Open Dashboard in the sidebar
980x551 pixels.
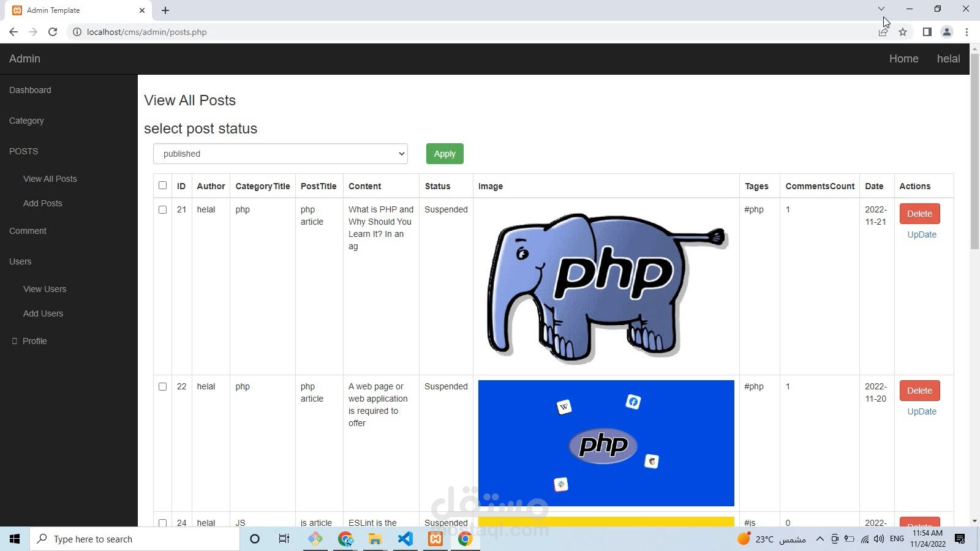(x=30, y=90)
